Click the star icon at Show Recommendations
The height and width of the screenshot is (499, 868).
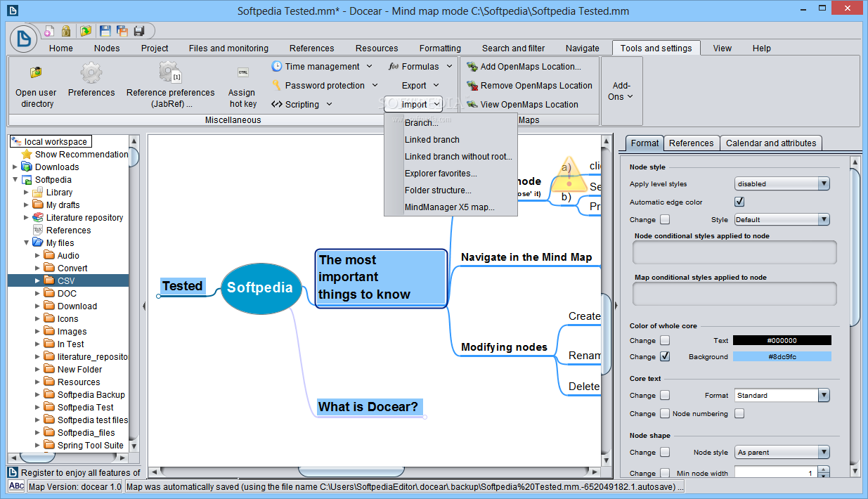point(27,154)
